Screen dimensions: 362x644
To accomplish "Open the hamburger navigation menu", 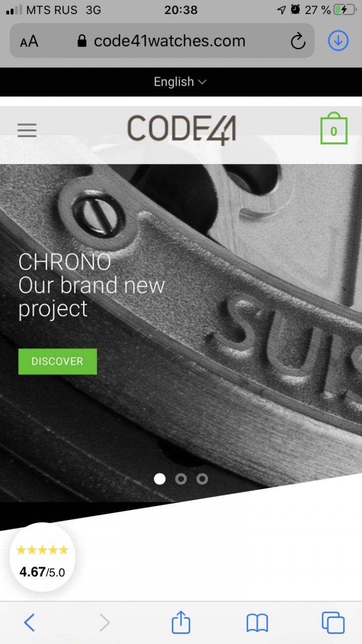I will tap(27, 130).
